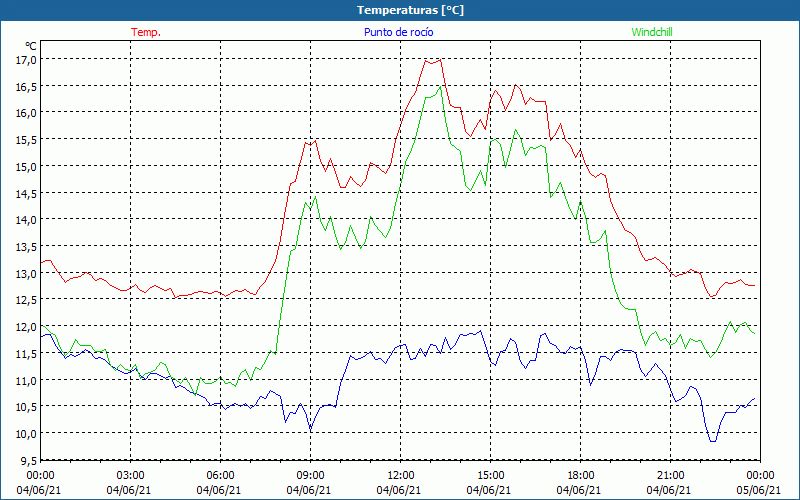This screenshot has width=800, height=500.
Task: Click the '15:00' time axis label
Action: click(x=490, y=475)
